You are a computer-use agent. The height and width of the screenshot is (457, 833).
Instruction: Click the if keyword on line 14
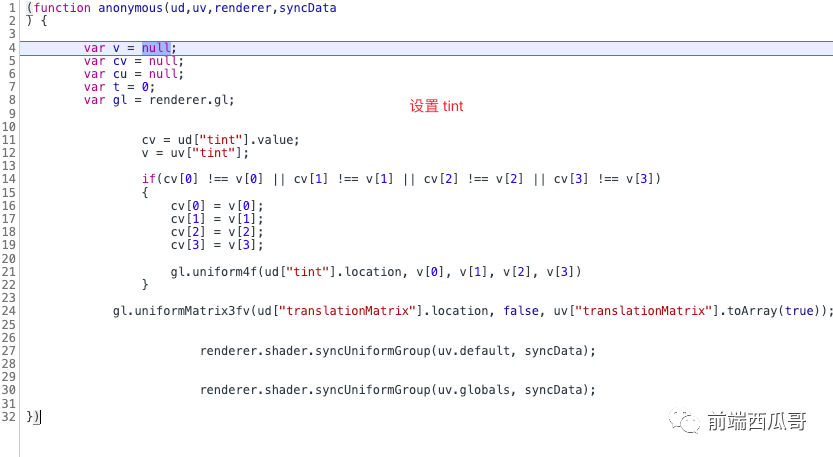(x=148, y=179)
